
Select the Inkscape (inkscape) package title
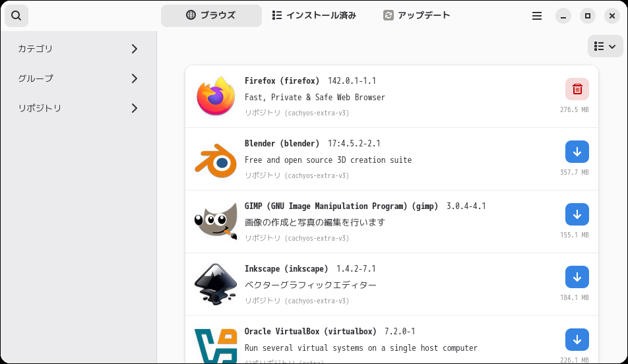[x=286, y=268]
